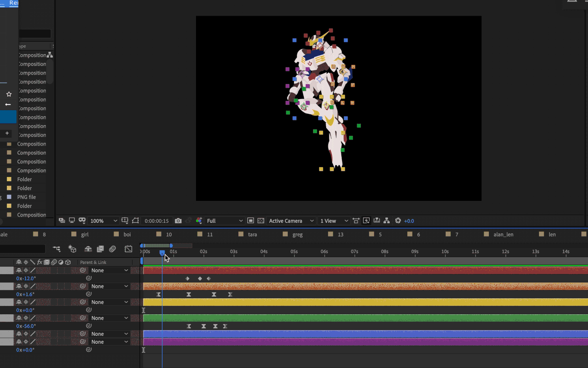Open the 1 View layout dropdown
Viewport: 588px width, 368px height.
334,221
